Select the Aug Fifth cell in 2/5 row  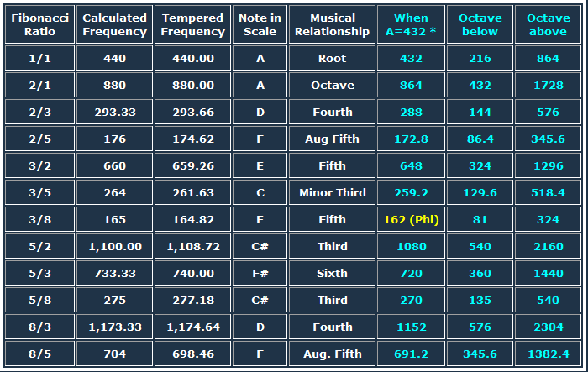click(333, 139)
